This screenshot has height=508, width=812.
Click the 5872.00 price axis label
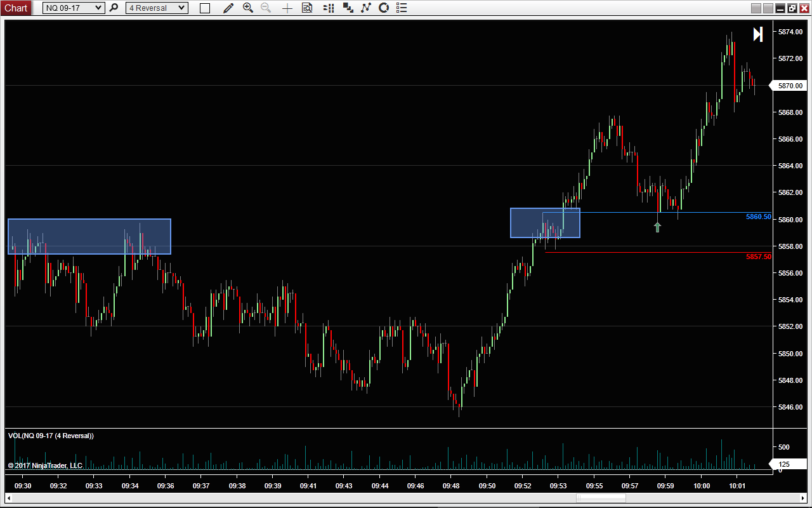pos(790,58)
